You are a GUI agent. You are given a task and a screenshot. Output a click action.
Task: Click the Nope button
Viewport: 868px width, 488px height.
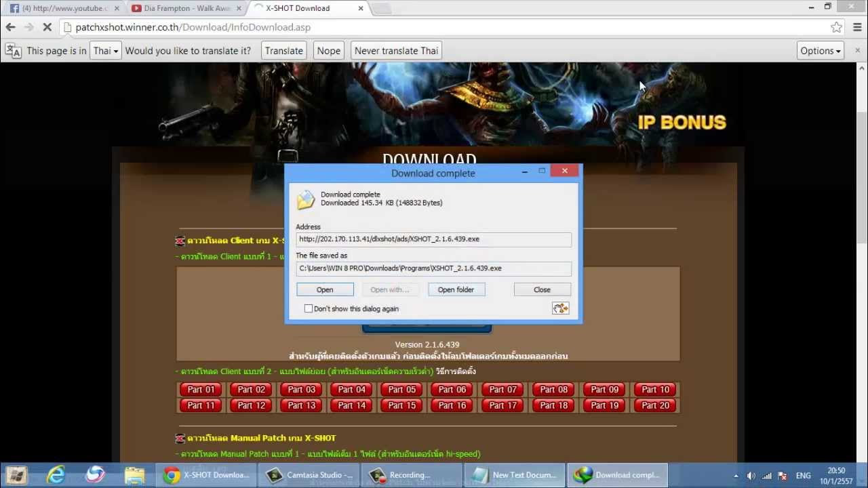click(x=329, y=51)
